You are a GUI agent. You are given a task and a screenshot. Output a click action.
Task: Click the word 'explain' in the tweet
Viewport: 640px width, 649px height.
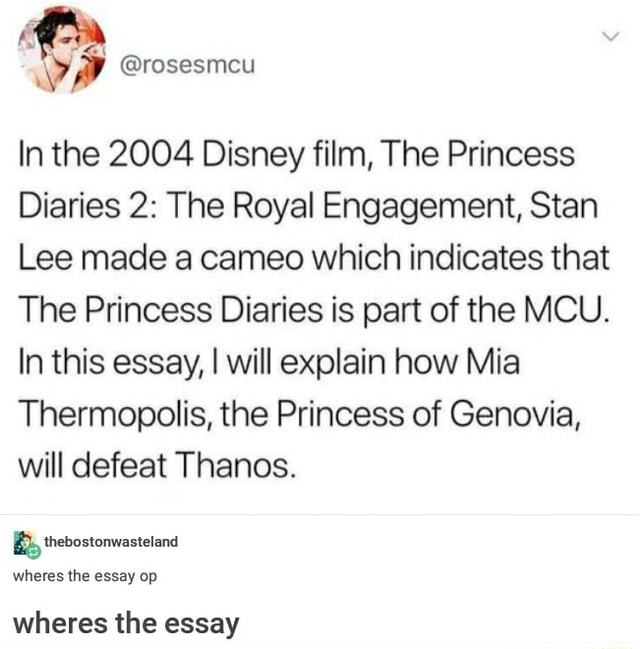pyautogui.click(x=327, y=362)
